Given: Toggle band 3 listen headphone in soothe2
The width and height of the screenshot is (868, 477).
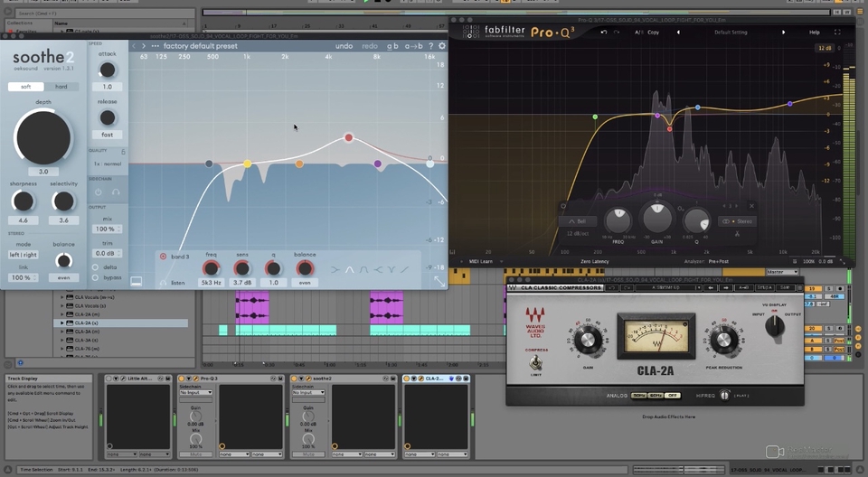Looking at the screenshot, I should [163, 283].
